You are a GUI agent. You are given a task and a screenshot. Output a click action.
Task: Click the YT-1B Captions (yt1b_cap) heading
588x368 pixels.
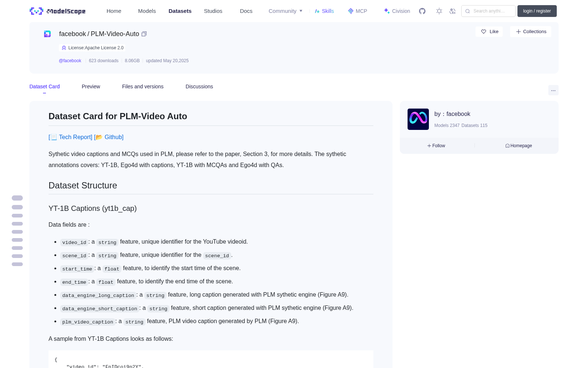(93, 208)
